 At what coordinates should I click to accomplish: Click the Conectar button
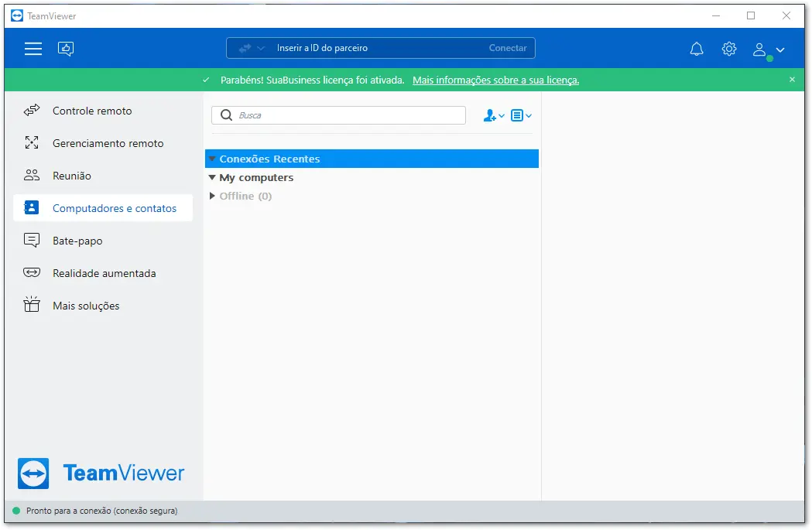[508, 48]
